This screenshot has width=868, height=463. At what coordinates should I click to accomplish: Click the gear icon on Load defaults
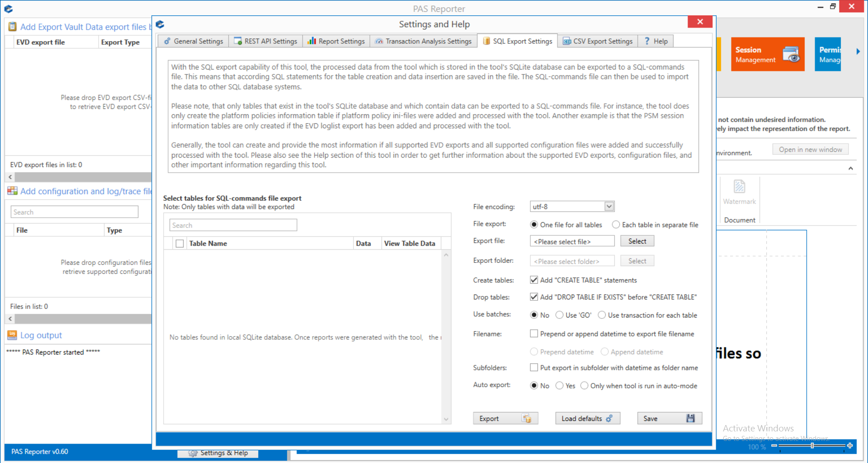609,418
